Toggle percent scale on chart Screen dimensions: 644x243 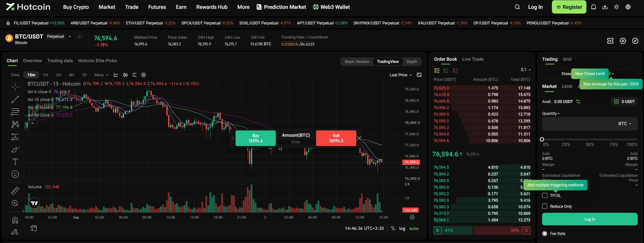pyautogui.click(x=393, y=228)
